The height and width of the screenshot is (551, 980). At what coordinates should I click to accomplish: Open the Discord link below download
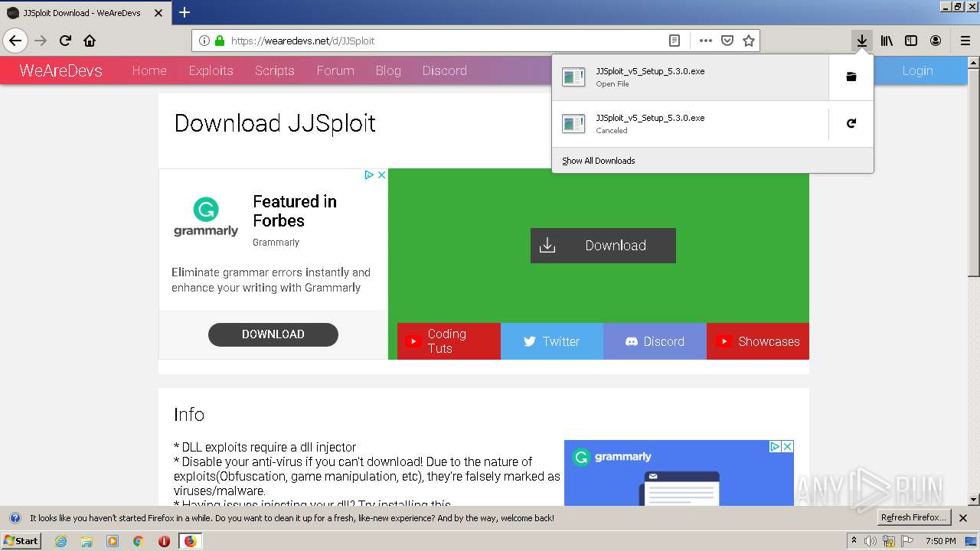pyautogui.click(x=655, y=341)
